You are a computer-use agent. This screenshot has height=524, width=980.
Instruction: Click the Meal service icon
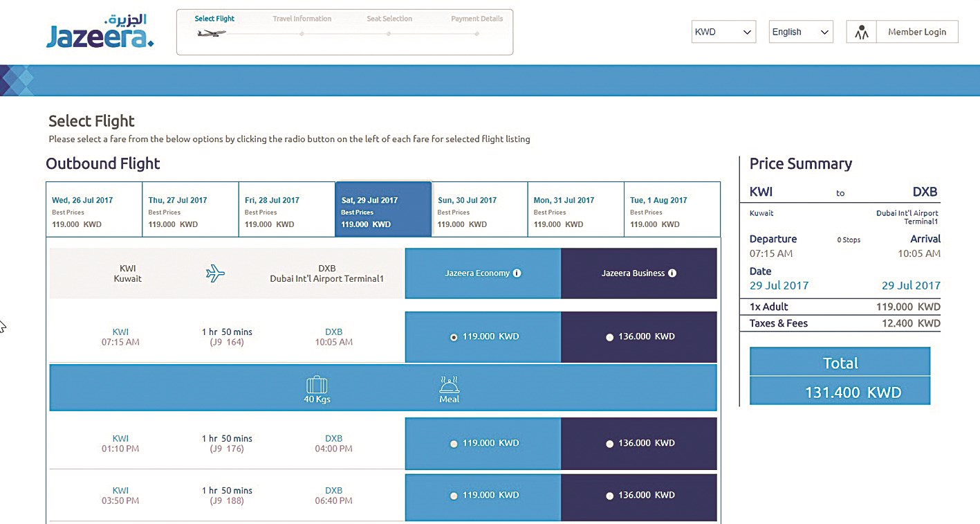pyautogui.click(x=449, y=385)
